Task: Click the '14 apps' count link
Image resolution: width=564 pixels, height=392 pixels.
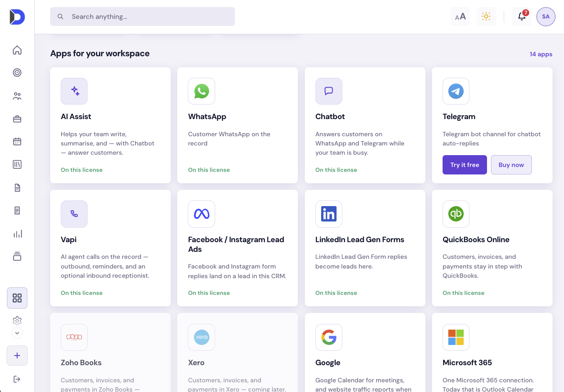Action: 541,54
